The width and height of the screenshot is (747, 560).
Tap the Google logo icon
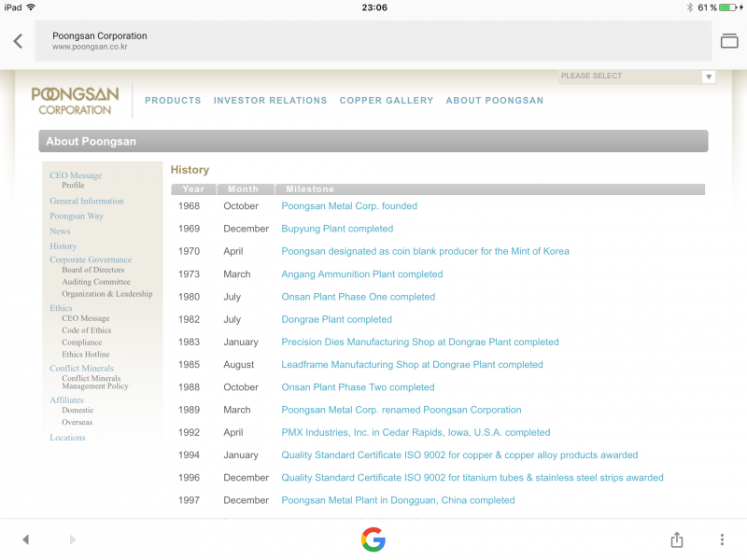click(373, 539)
